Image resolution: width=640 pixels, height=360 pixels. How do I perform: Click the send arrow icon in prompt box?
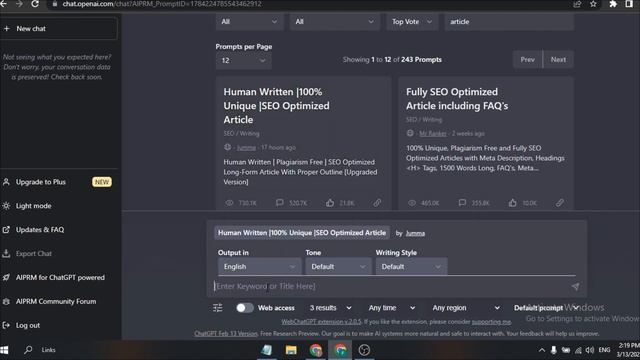(x=576, y=287)
